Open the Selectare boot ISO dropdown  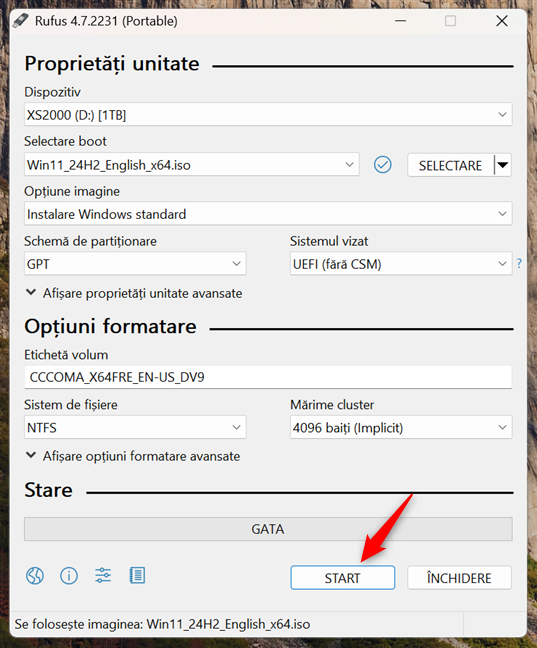(191, 164)
